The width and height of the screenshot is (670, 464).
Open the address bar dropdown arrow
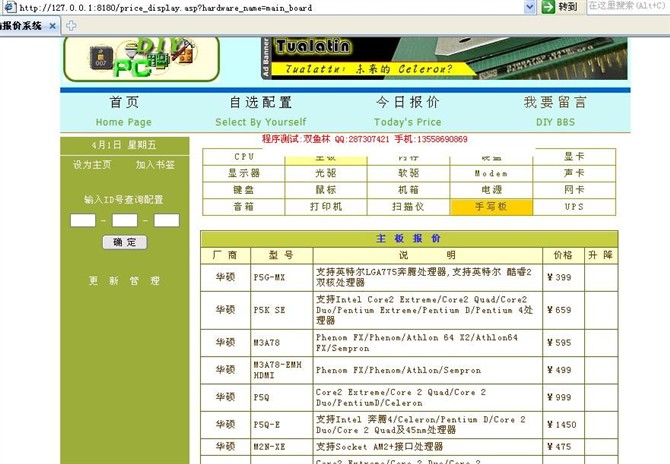(x=530, y=7)
